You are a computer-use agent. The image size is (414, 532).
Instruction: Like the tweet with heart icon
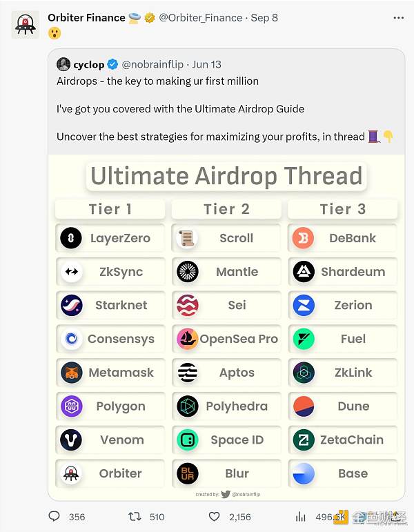(x=214, y=516)
